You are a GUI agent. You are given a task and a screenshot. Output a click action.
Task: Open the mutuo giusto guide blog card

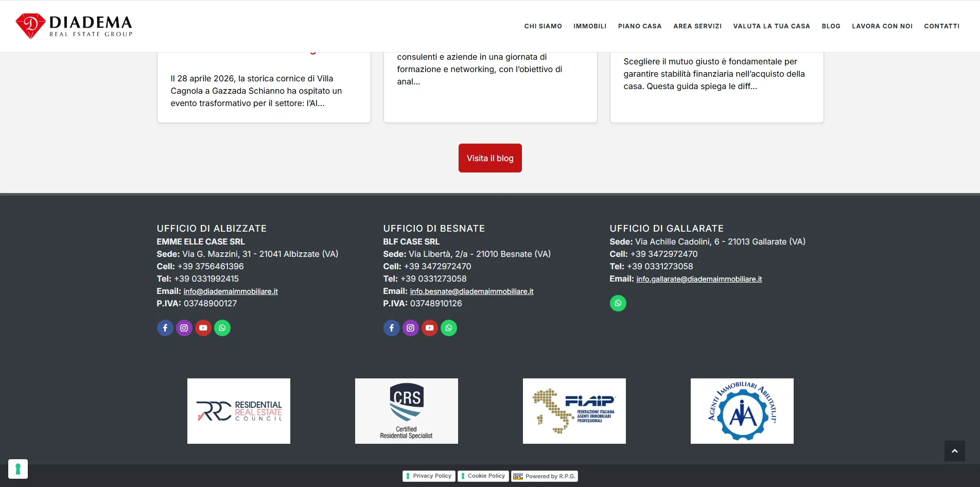[717, 88]
